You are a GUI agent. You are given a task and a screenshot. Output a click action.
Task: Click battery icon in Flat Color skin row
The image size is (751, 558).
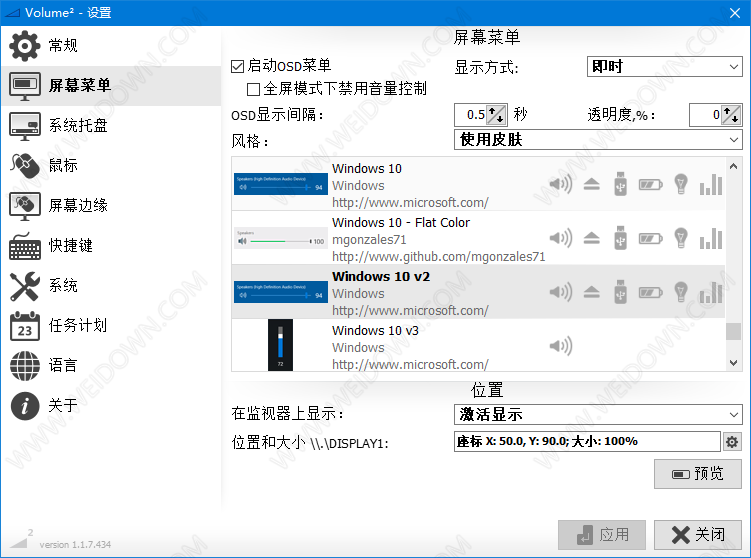pos(650,238)
